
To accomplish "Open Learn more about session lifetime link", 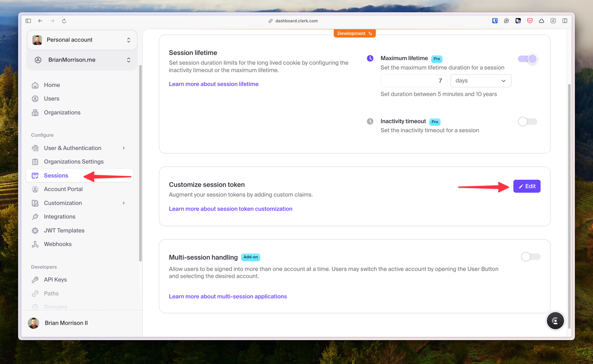I will coord(213,84).
